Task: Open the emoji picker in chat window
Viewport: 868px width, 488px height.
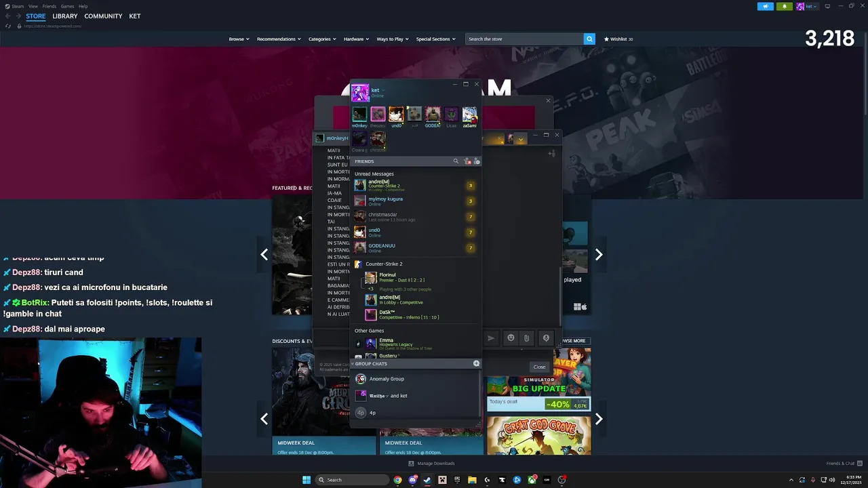Action: click(x=511, y=338)
